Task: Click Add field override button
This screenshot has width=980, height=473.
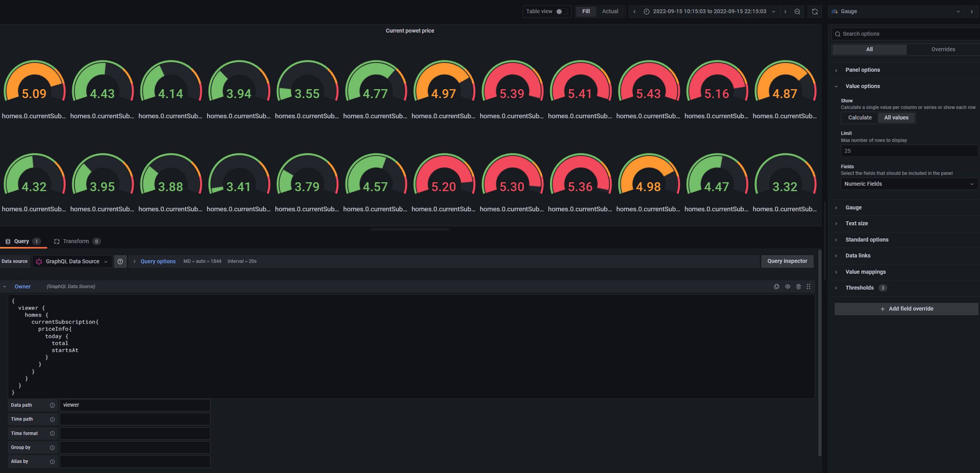Action: click(906, 309)
